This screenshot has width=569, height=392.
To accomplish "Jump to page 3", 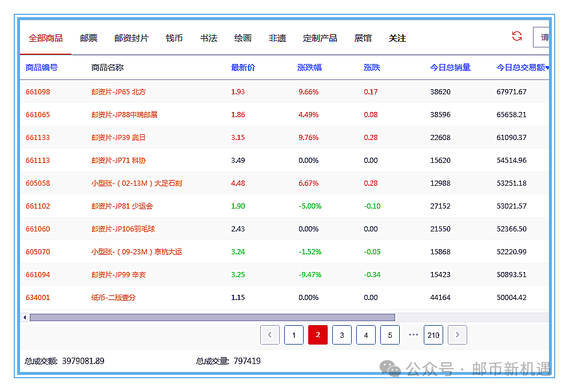I will [342, 335].
